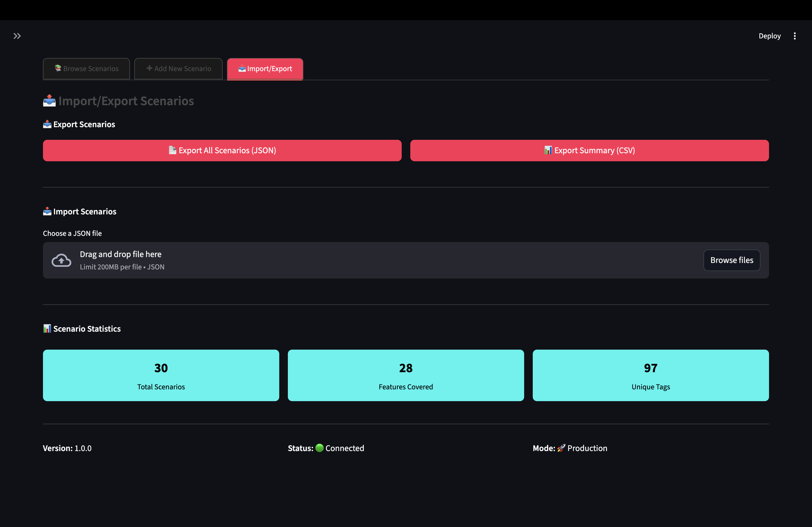Click the rocket icon beside Production mode
This screenshot has width=812, height=527.
coord(561,448)
